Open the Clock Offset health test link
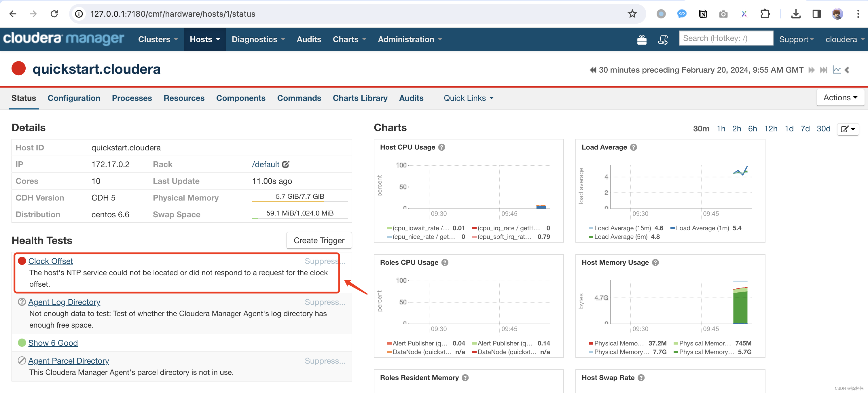This screenshot has height=393, width=868. tap(51, 261)
